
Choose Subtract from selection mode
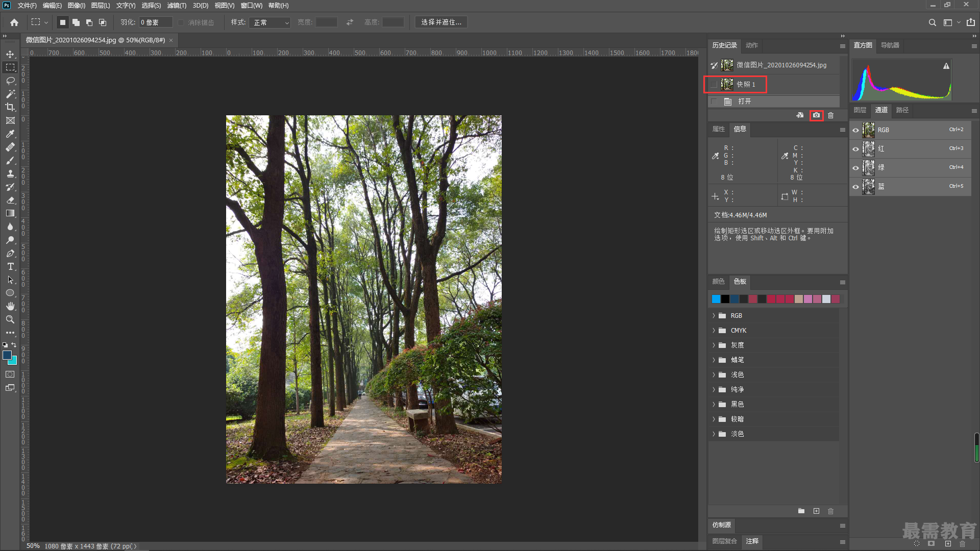(89, 22)
